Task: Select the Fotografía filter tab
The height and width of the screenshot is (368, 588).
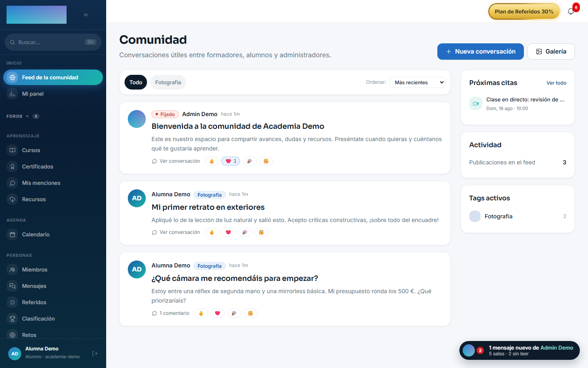Action: coord(168,82)
